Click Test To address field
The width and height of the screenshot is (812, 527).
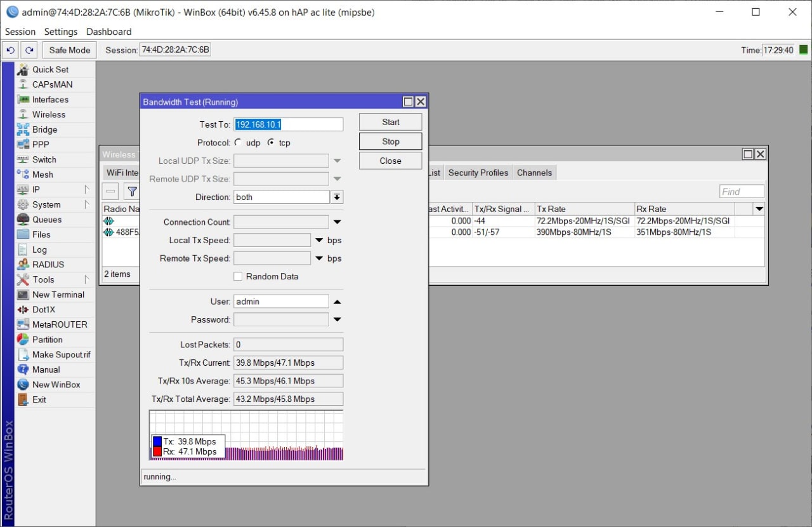tap(289, 124)
